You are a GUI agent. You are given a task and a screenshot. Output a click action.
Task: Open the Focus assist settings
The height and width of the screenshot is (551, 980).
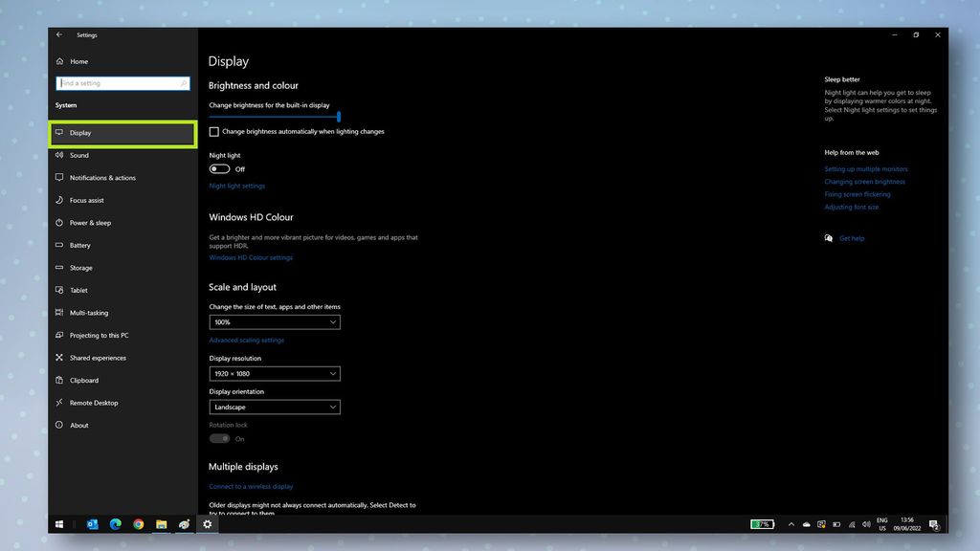point(86,200)
